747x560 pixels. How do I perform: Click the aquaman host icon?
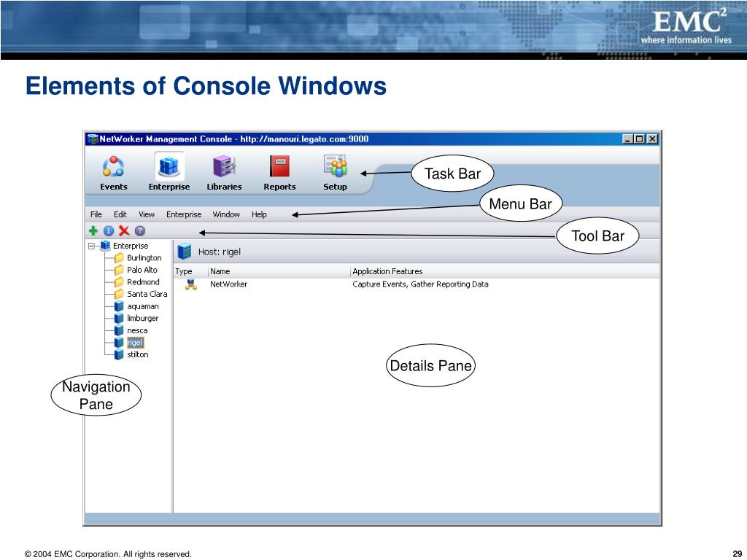pyautogui.click(x=119, y=307)
